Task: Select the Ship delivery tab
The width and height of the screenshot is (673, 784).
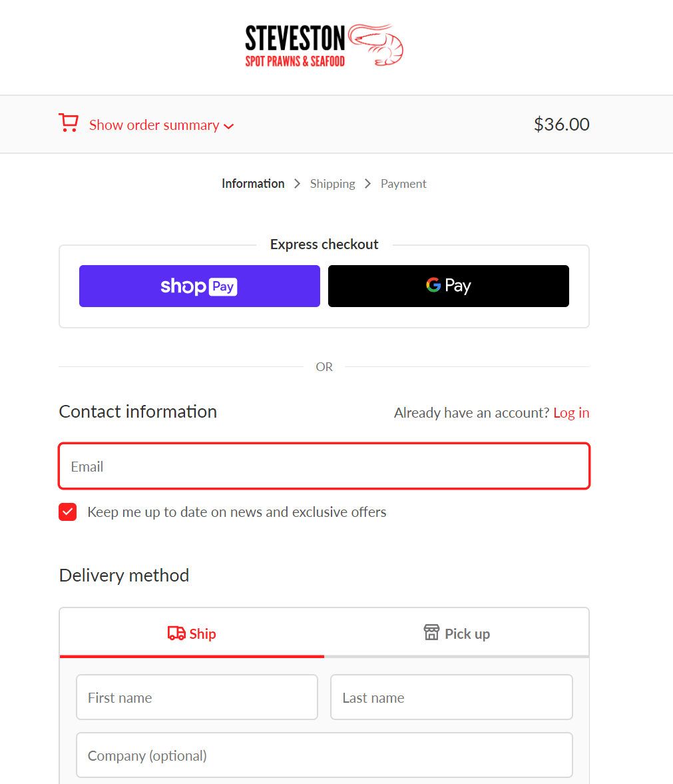Action: (192, 633)
